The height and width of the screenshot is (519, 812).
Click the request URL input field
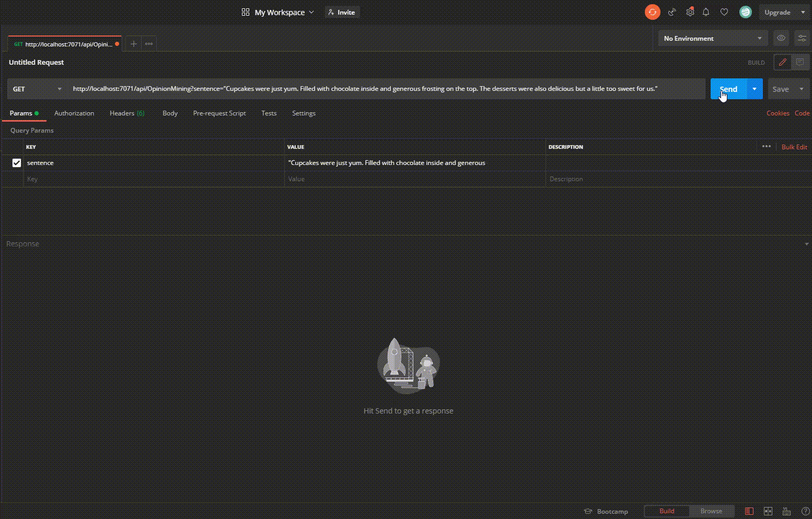pos(366,89)
